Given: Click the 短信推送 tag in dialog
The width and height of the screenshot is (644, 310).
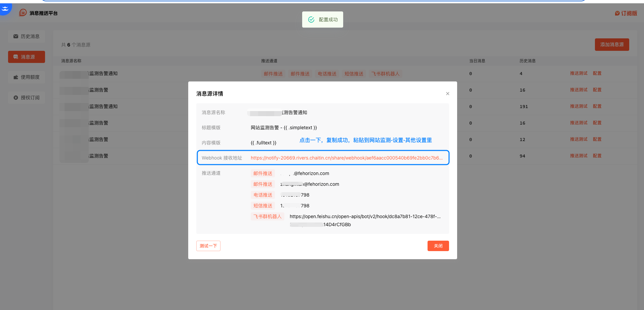Looking at the screenshot, I should point(263,206).
